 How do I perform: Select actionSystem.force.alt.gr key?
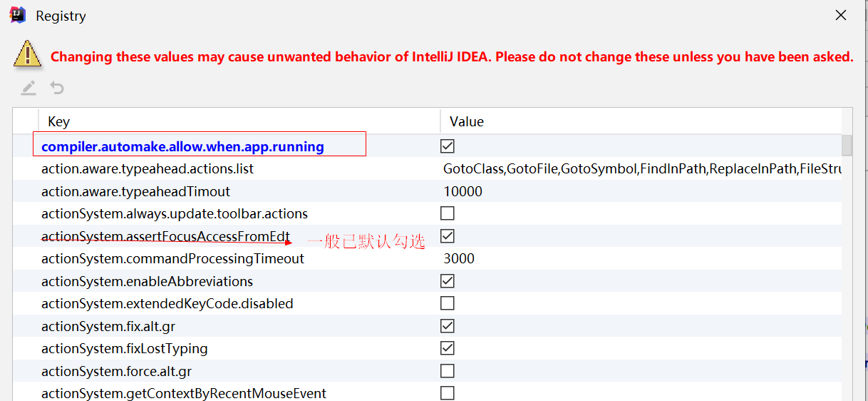[116, 371]
